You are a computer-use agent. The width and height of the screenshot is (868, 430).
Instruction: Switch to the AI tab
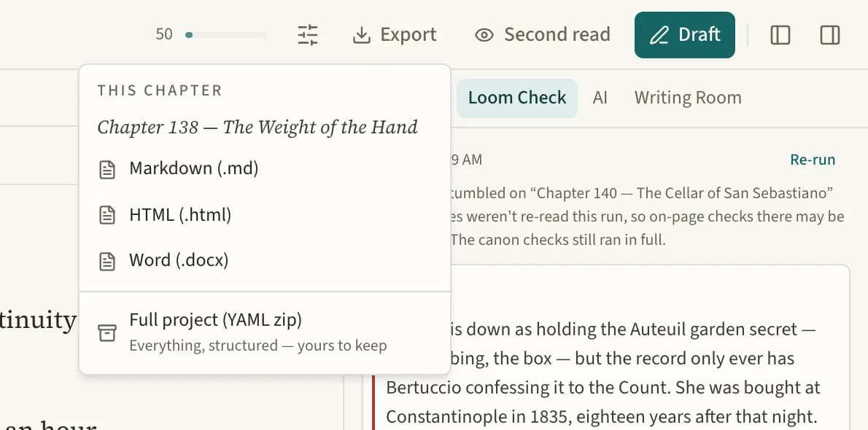click(600, 98)
